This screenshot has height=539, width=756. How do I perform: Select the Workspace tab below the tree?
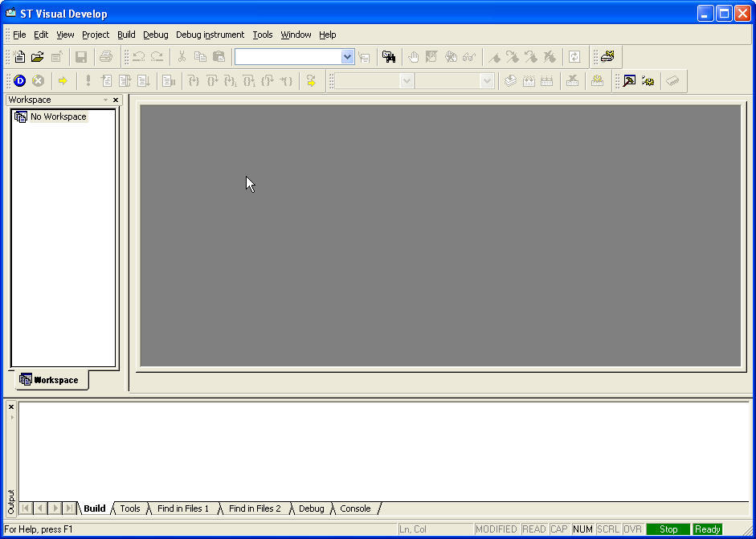(51, 380)
